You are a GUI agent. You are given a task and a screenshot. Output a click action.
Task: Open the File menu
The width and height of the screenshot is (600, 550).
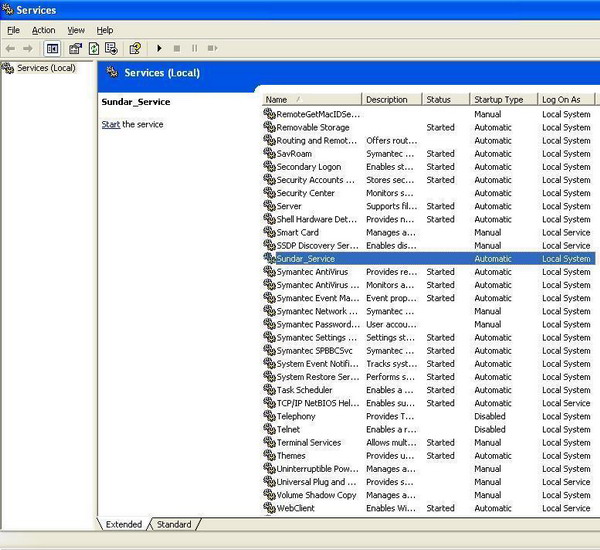coord(13,30)
